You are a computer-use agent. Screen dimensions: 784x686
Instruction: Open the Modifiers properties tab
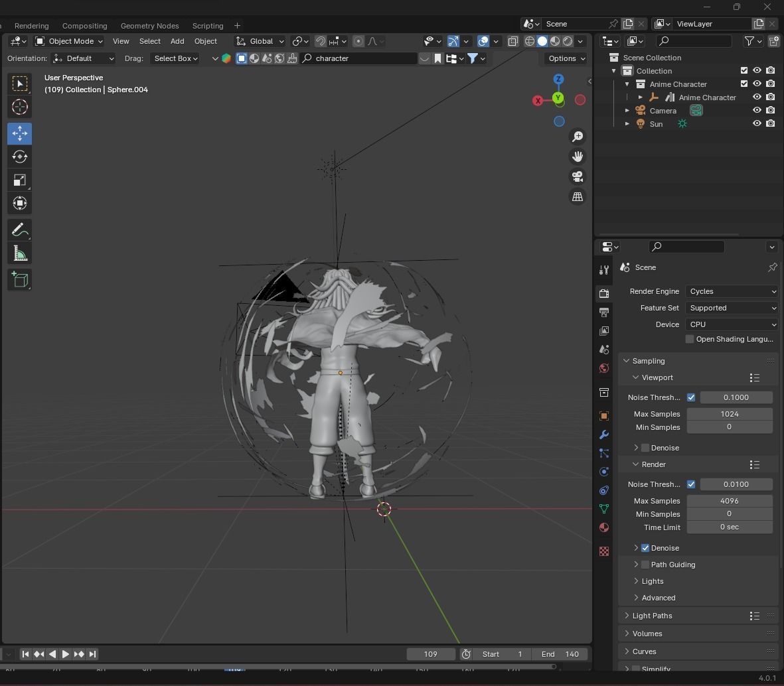coord(604,434)
